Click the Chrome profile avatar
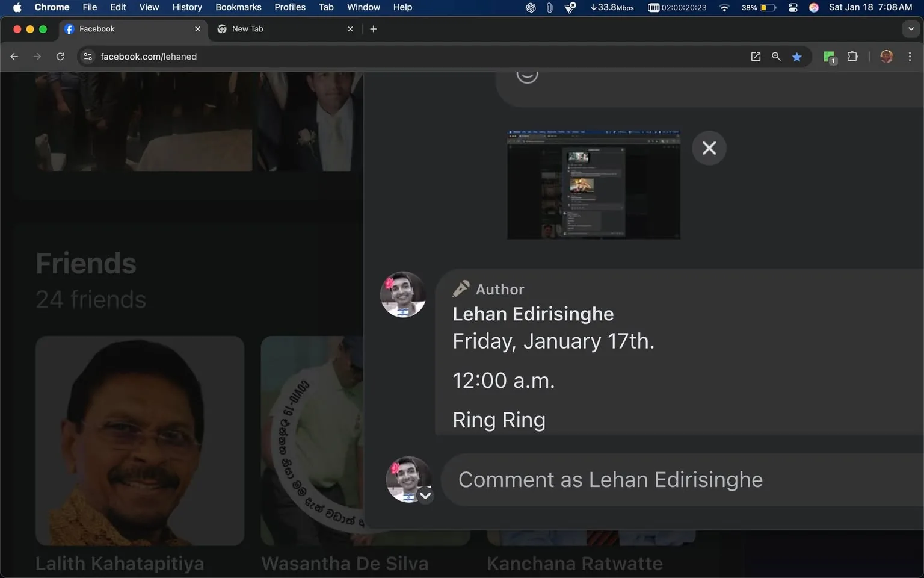The width and height of the screenshot is (924, 578). point(886,56)
